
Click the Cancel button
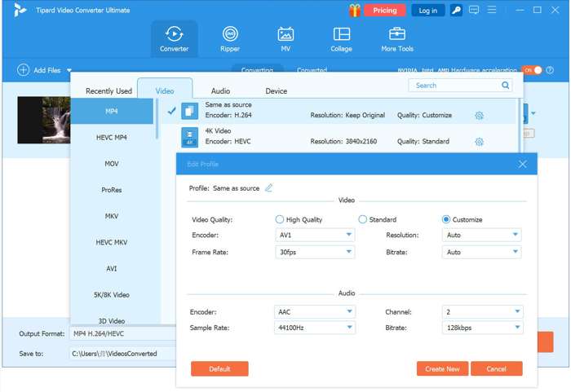coord(496,368)
